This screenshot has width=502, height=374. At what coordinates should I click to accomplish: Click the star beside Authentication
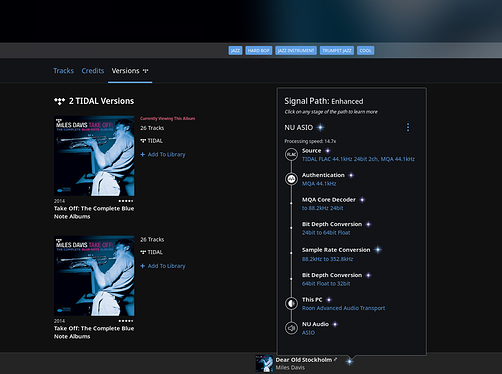(x=351, y=175)
